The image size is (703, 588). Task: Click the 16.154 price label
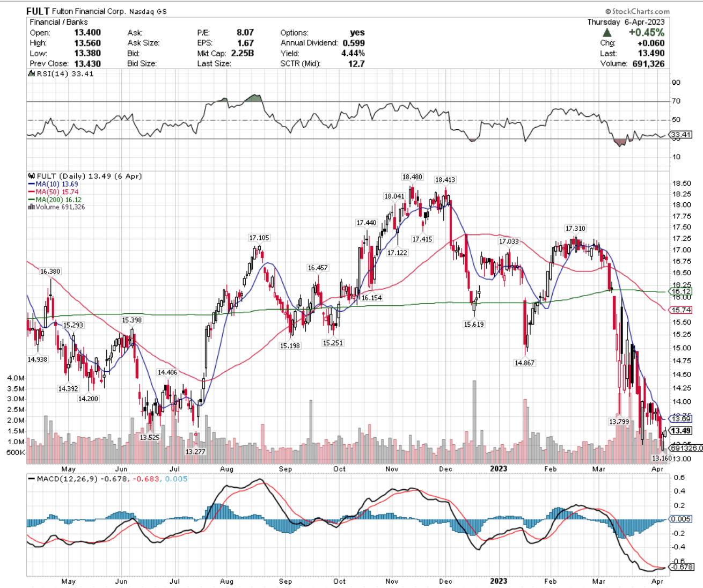(x=371, y=298)
